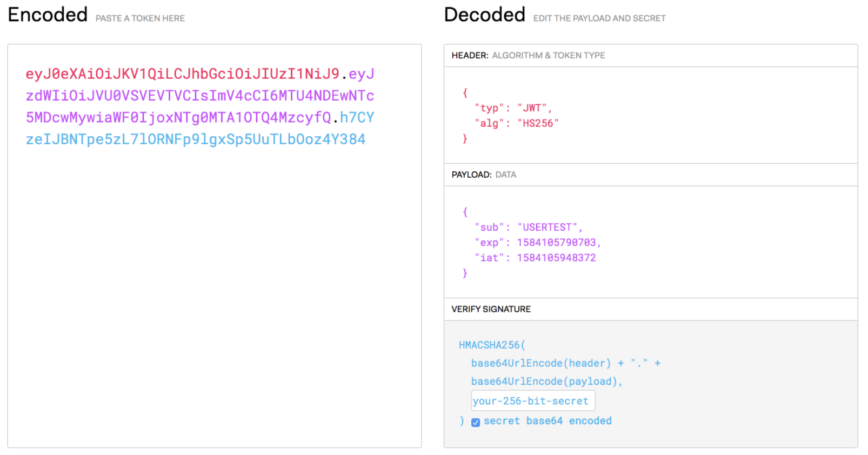
Task: Click the VERIFY SIGNATURE section label
Action: pos(491,309)
